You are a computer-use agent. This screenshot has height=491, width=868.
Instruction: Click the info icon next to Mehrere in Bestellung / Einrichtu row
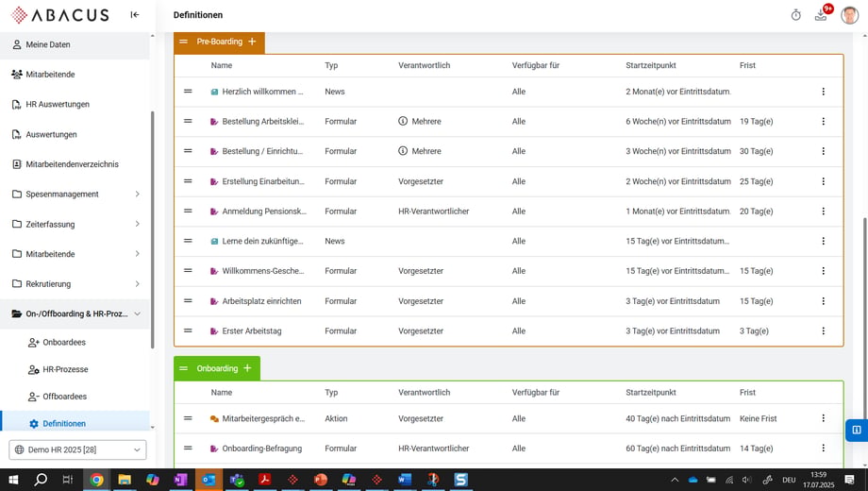403,151
